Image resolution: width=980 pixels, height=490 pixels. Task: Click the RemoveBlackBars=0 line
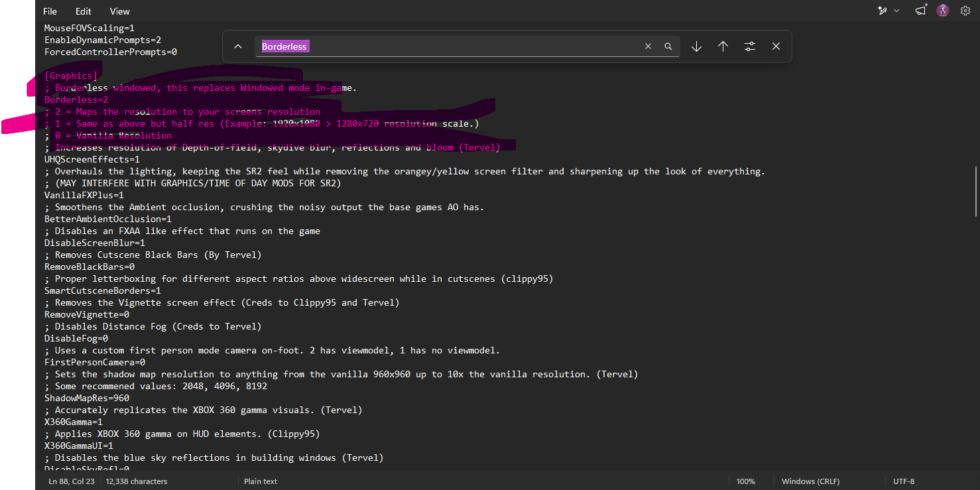pos(90,267)
